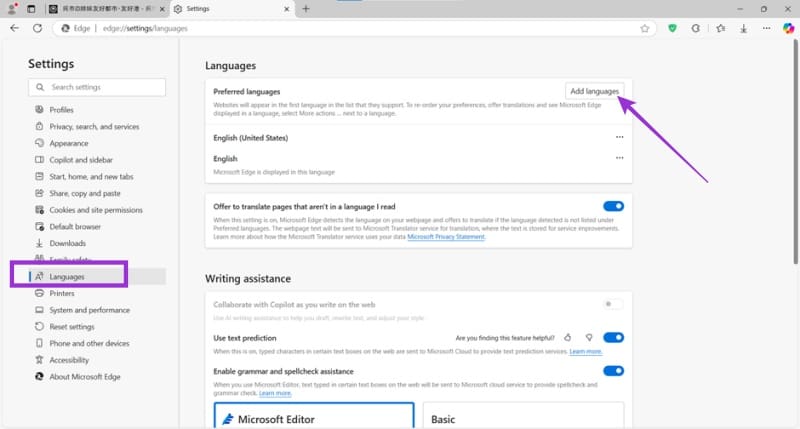The image size is (800, 429).
Task: Open Appearance settings
Action: pos(68,143)
